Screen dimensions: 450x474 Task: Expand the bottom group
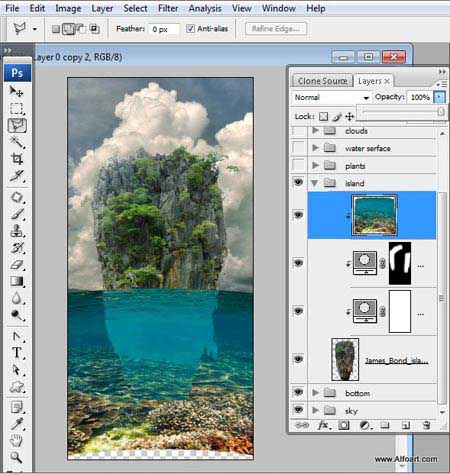tap(315, 393)
